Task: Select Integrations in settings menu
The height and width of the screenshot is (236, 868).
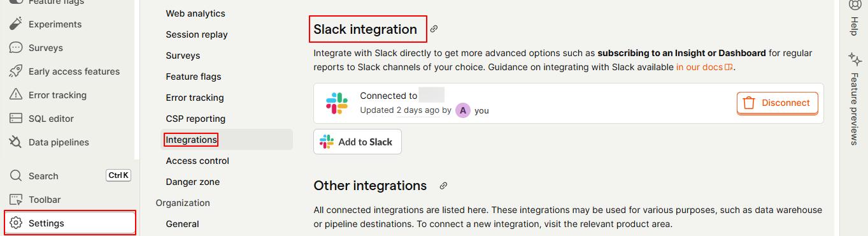Action: pos(191,140)
